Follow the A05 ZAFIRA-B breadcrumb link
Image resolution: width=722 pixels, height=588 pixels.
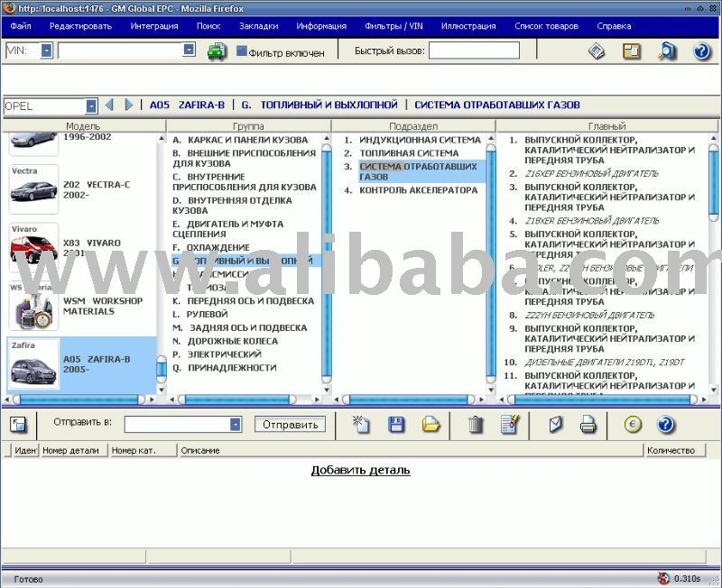[187, 105]
